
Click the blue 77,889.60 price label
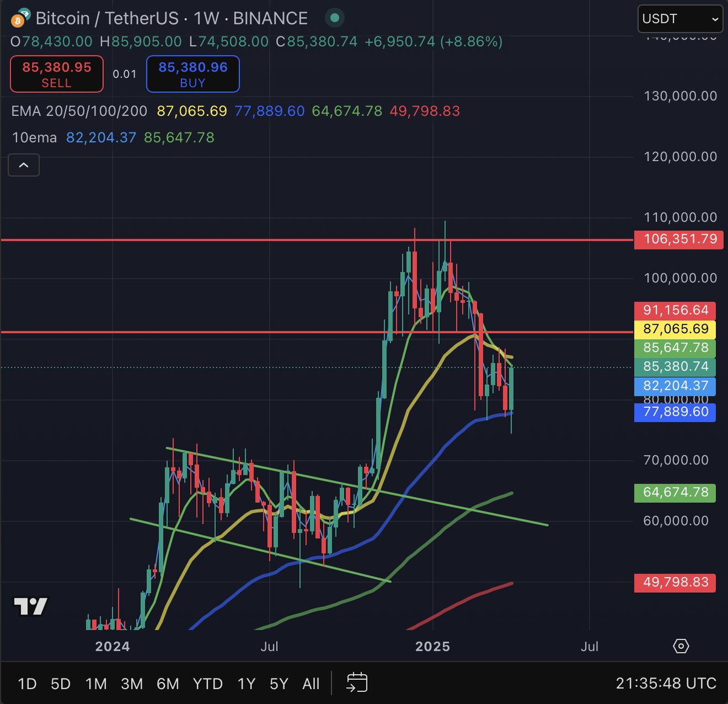675,412
